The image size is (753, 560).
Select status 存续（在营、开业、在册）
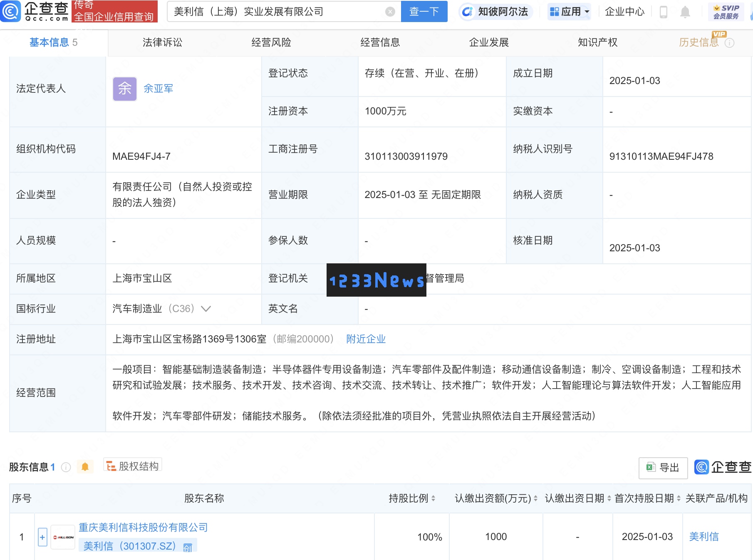coord(421,73)
